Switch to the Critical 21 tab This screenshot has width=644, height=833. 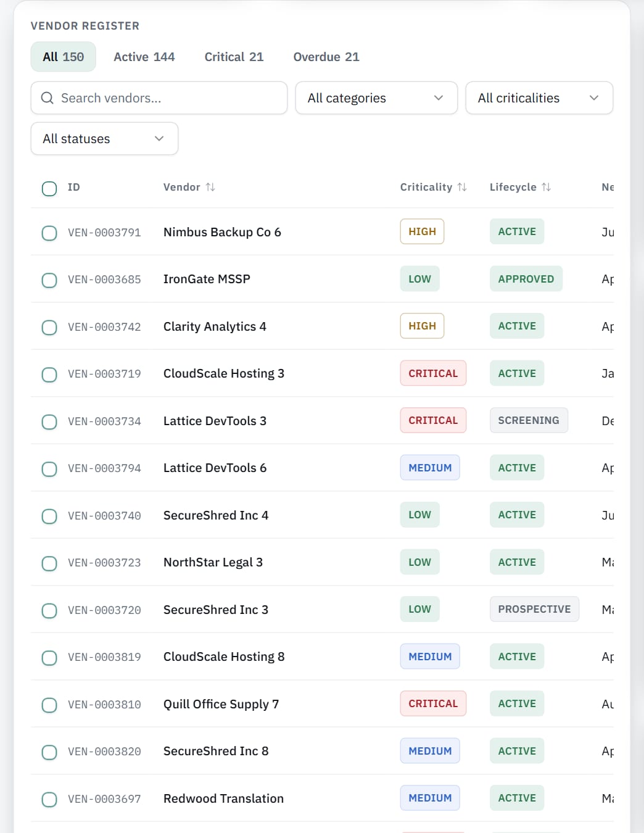pos(234,57)
